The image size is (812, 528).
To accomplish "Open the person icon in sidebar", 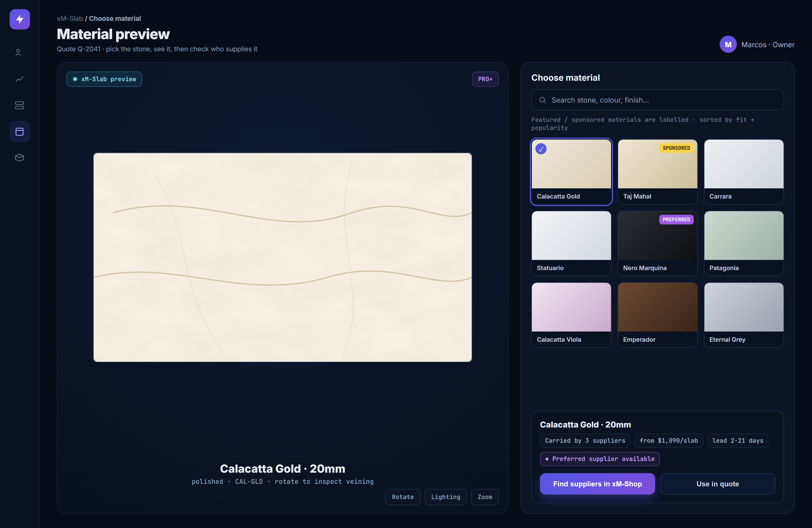I will [19, 52].
